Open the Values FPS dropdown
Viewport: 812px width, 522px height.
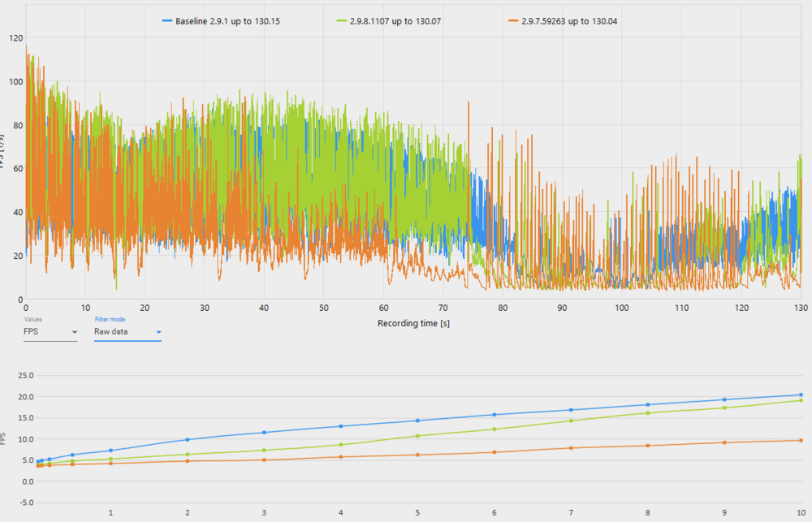[x=50, y=332]
